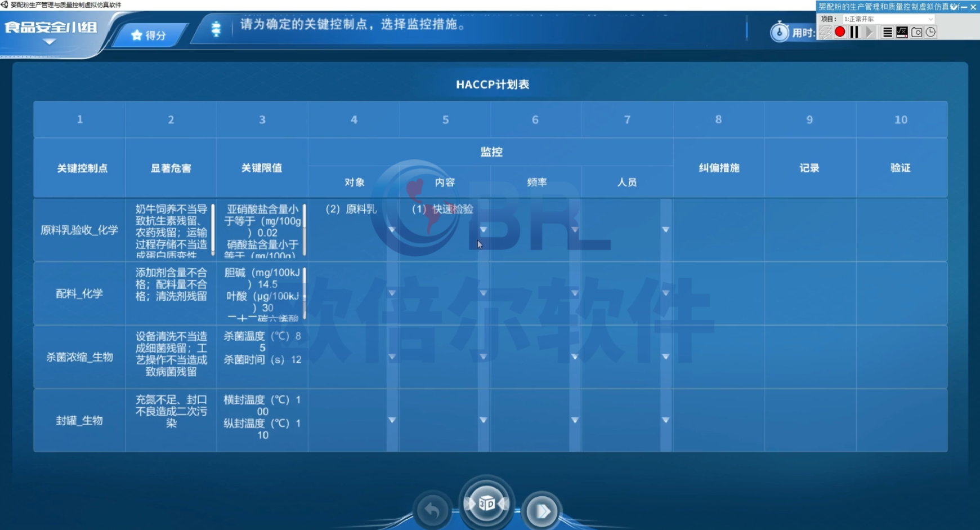Select the (1) 快速检验 content cell
The image size is (980, 530).
point(442,209)
